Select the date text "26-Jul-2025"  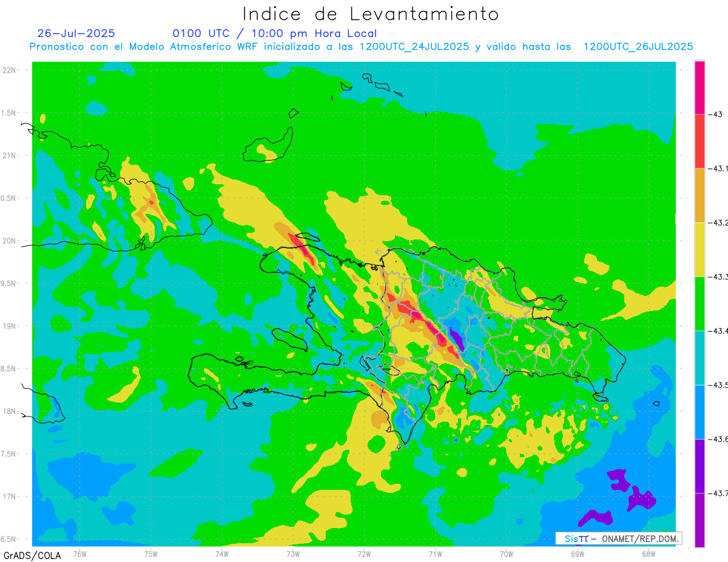(76, 33)
